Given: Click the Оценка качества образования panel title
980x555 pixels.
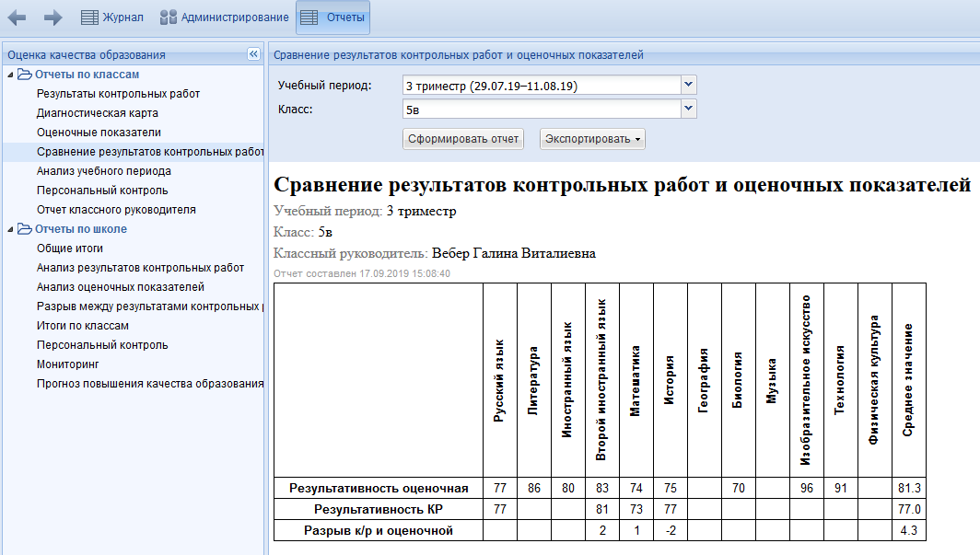Looking at the screenshot, I should point(87,55).
